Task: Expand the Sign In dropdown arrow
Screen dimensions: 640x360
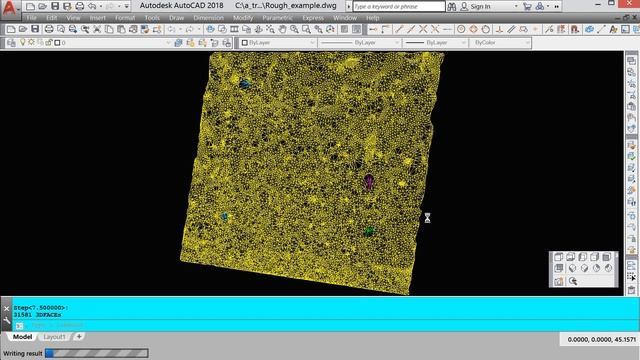Action: pyautogui.click(x=516, y=7)
